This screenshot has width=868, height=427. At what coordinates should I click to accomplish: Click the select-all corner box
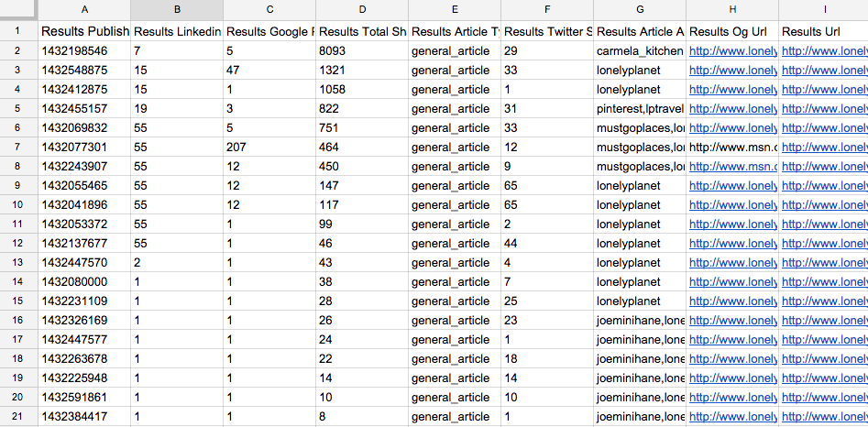(x=18, y=9)
